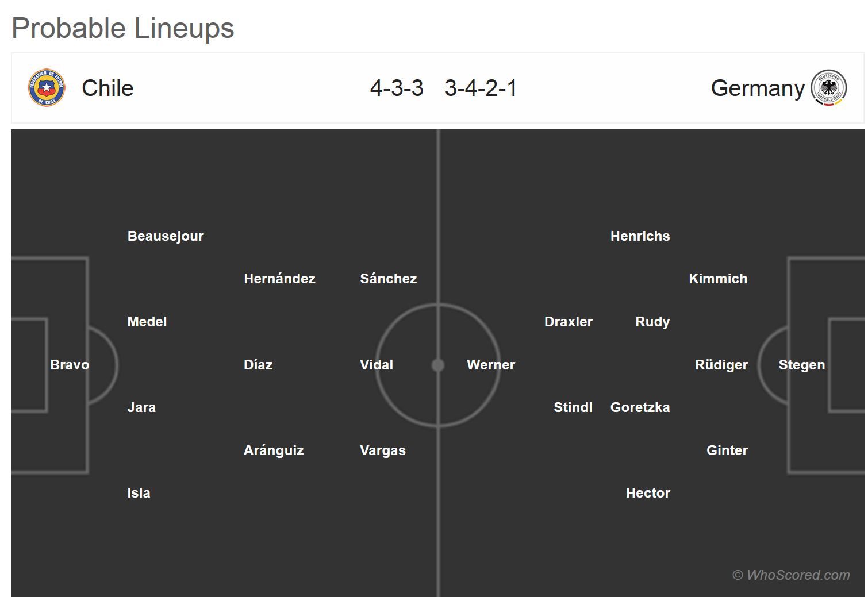This screenshot has width=868, height=597.
Task: Click the 4-3-3 formation label
Action: click(397, 88)
